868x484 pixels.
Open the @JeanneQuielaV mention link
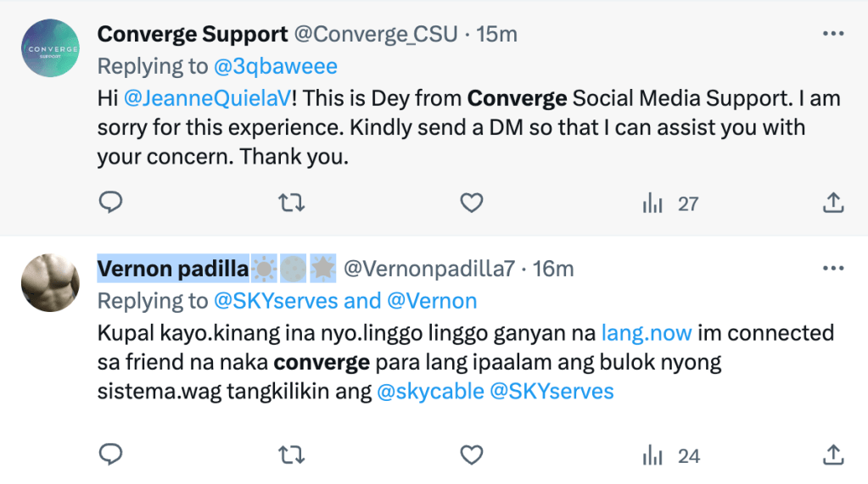point(210,98)
